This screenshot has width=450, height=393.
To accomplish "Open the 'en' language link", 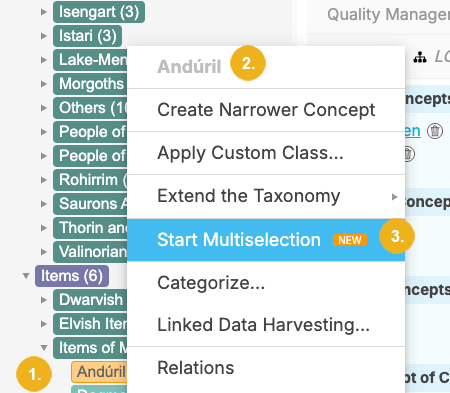I will pyautogui.click(x=413, y=131).
